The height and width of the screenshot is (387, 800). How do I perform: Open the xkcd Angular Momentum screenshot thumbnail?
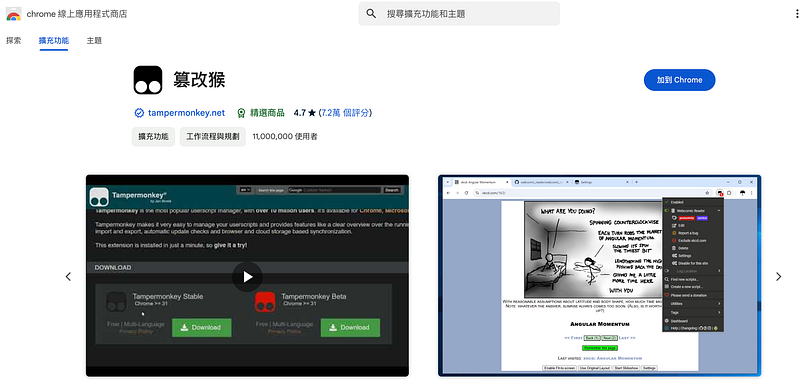click(x=599, y=276)
